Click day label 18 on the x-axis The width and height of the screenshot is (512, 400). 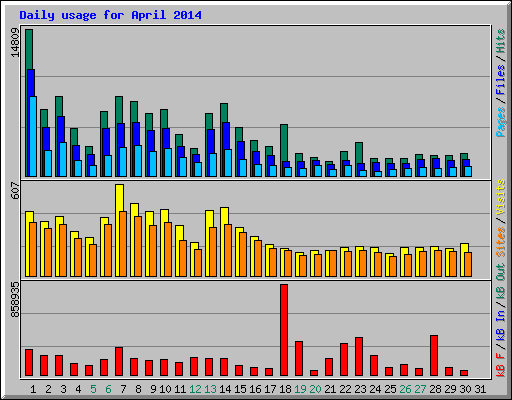click(285, 389)
